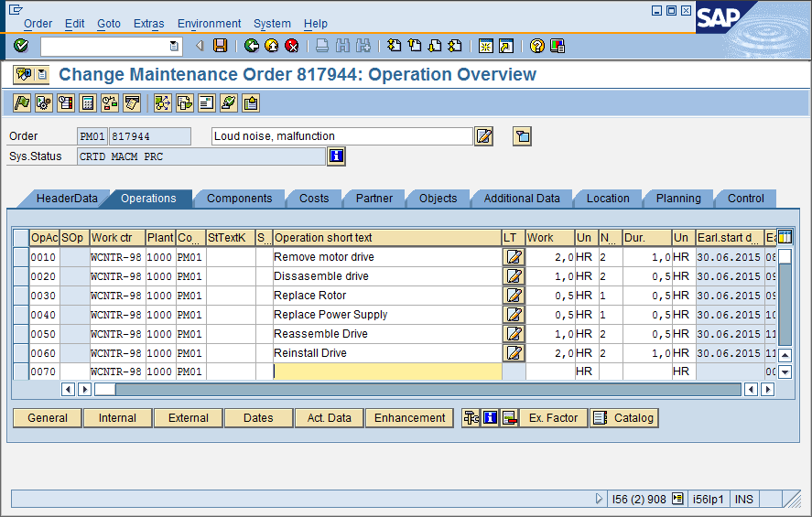812x517 pixels.
Task: Go to first page icon
Action: [394, 46]
